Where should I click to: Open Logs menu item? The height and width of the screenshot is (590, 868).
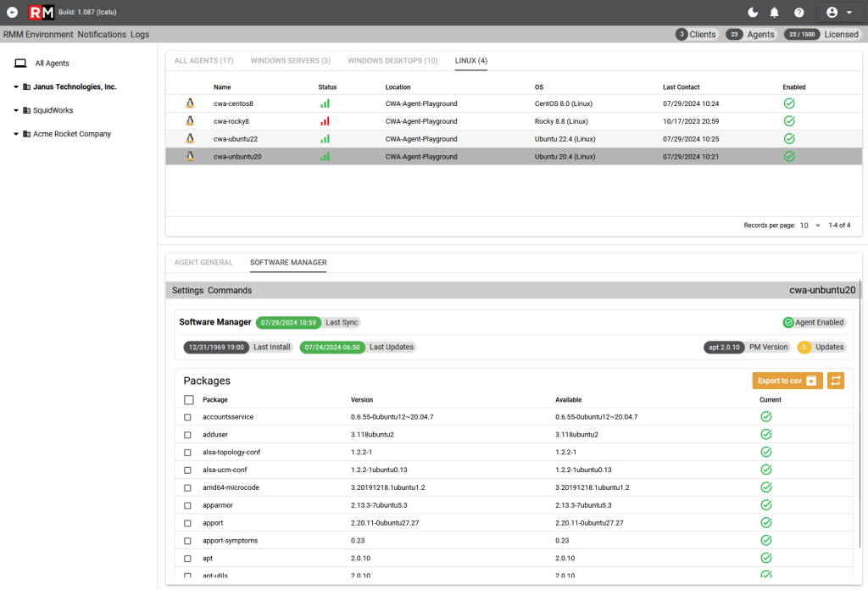click(x=140, y=34)
